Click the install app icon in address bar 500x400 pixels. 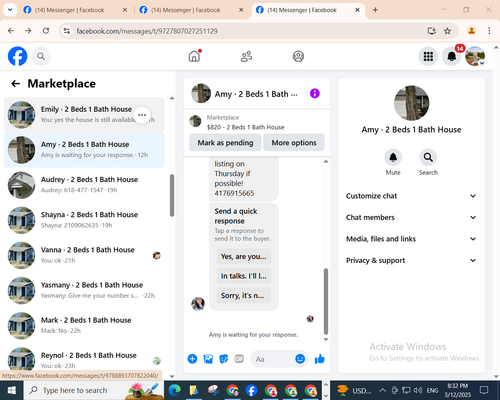(432, 31)
